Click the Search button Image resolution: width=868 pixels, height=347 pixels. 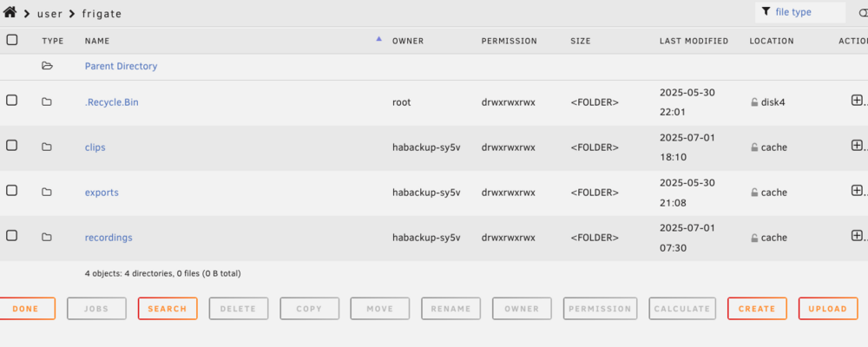[x=168, y=309]
